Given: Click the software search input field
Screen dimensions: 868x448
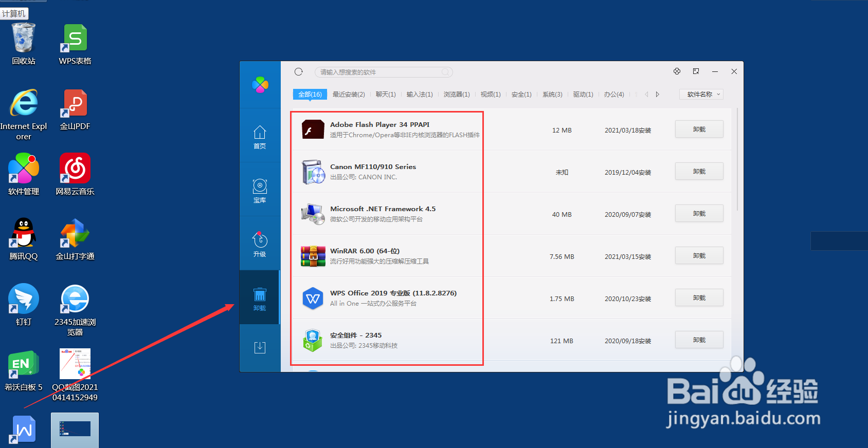Looking at the screenshot, I should click(384, 72).
